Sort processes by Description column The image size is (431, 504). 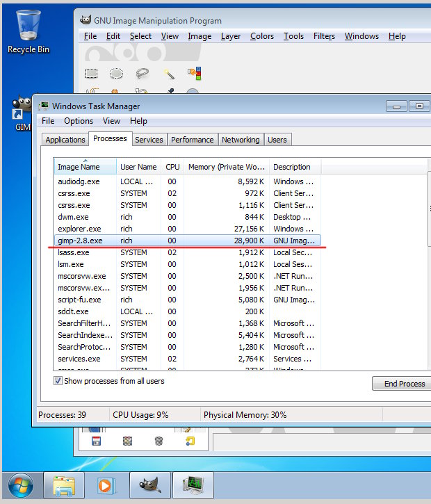pos(295,167)
